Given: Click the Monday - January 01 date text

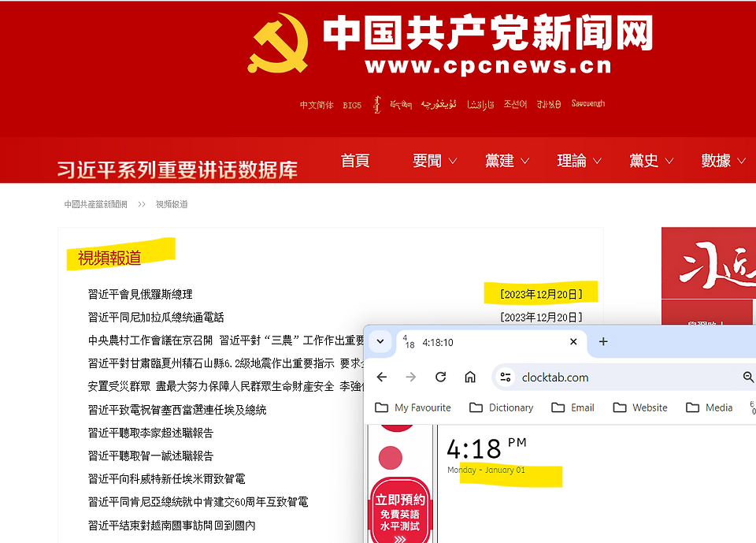Looking at the screenshot, I should point(486,470).
